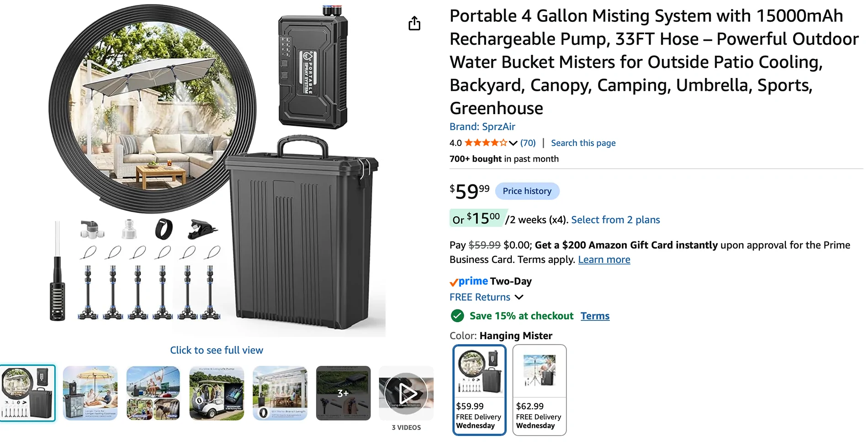The image size is (868, 445).
Task: Open the 70 reviews count link
Action: click(x=528, y=143)
